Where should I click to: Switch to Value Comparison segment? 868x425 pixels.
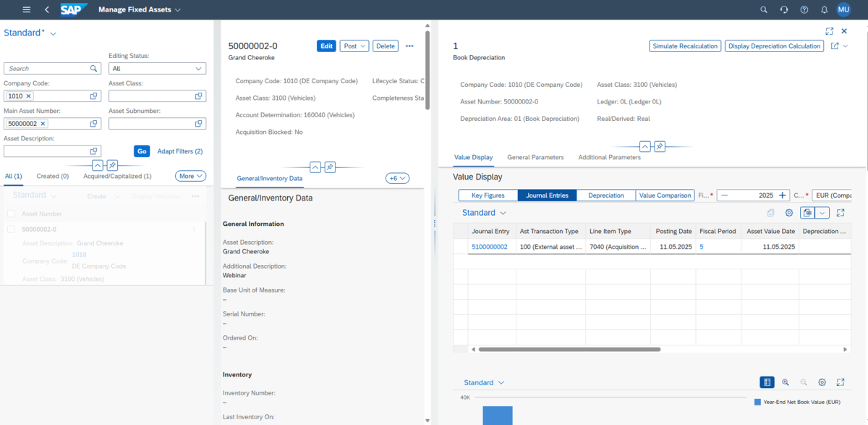coord(665,195)
